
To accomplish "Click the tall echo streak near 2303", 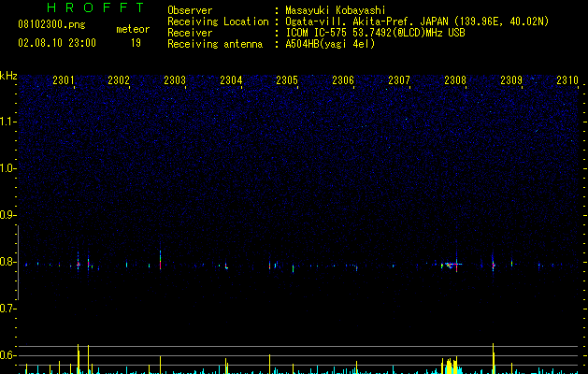I will (160, 260).
